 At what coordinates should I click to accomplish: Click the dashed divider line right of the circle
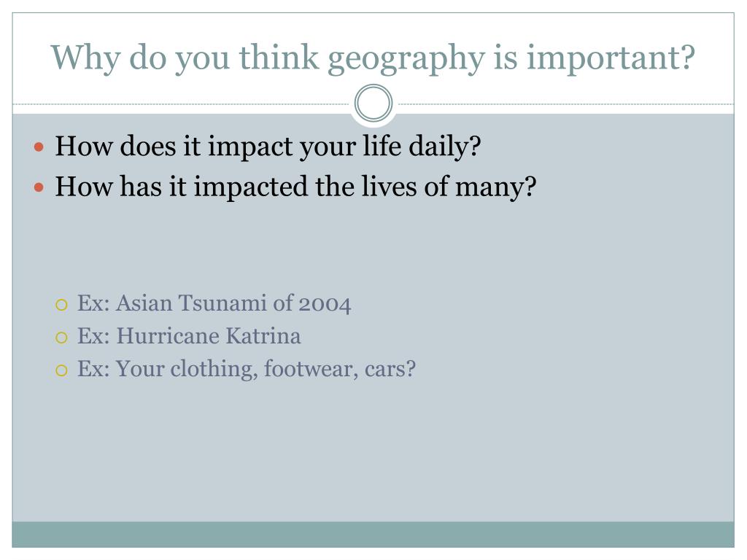coord(566,104)
